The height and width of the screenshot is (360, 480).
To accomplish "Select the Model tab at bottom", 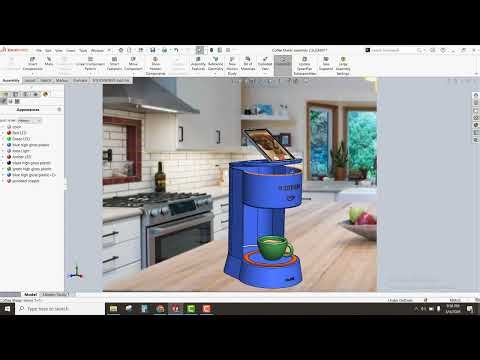I will pos(30,295).
